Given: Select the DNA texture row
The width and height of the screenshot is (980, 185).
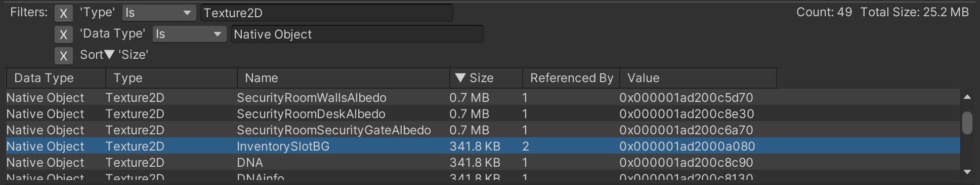Looking at the screenshot, I should [x=483, y=162].
